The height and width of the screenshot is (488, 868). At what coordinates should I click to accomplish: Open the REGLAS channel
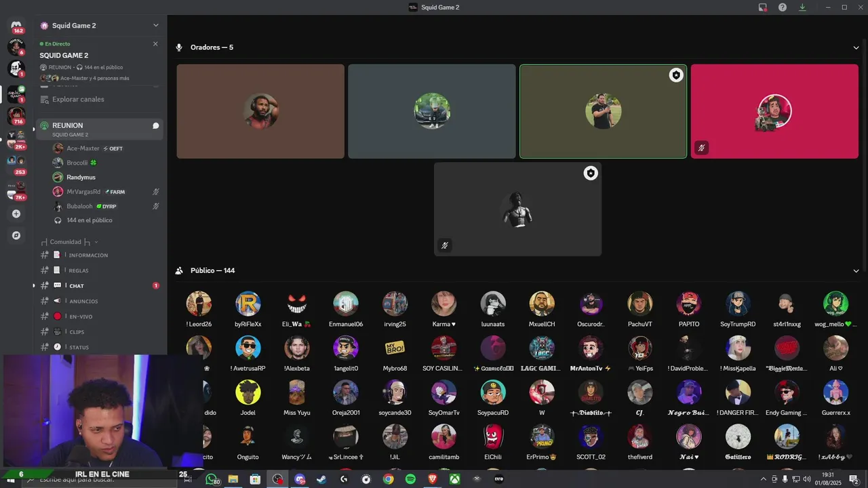(99, 270)
